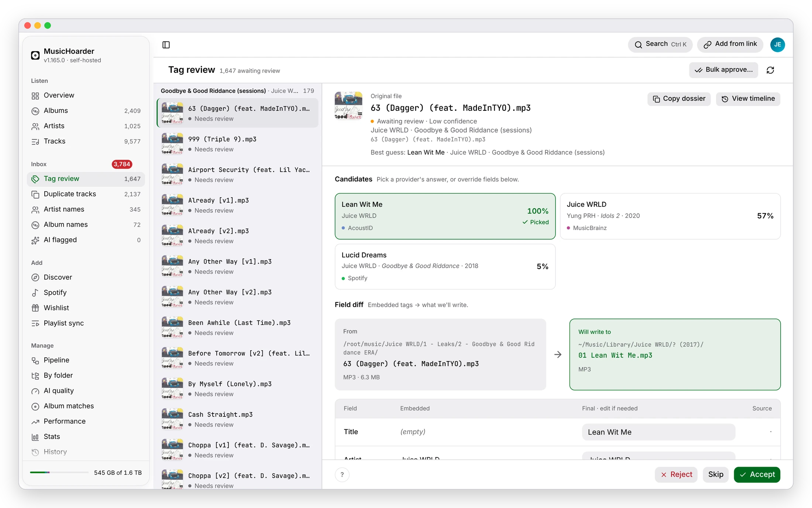Viewport: 812px width, 508px height.
Task: Select Before Tomorrow [v2] track
Action: tap(238, 358)
